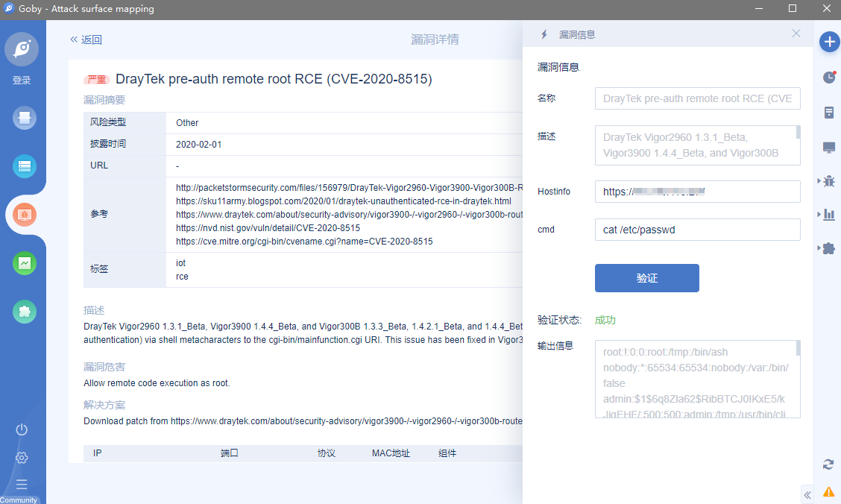841x504 pixels.
Task: Click the blue 验证 verify button
Action: click(646, 278)
